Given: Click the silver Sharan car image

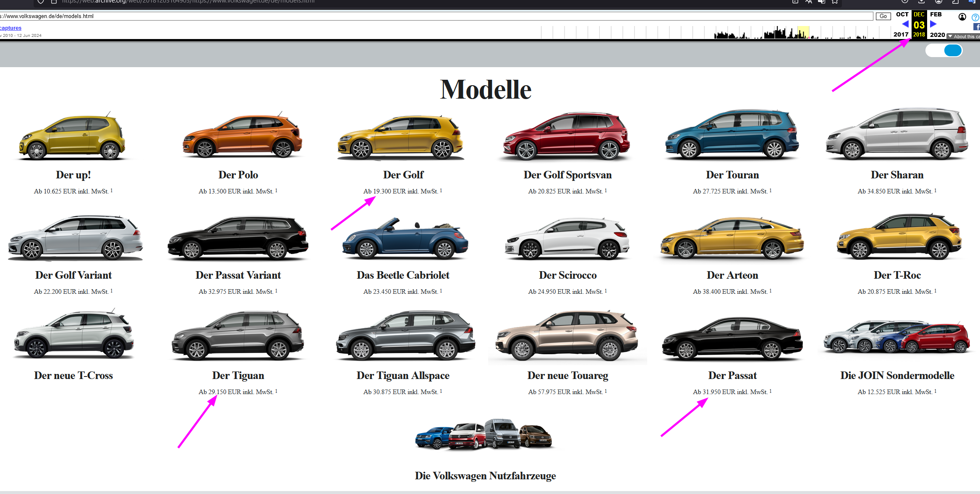Looking at the screenshot, I should point(897,134).
